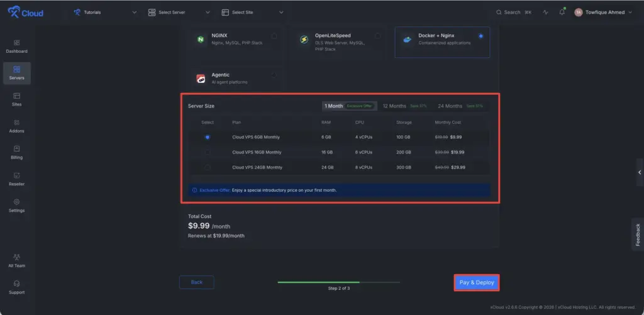The image size is (644, 315).
Task: Click the 6 GB RAM cell
Action: (x=326, y=137)
